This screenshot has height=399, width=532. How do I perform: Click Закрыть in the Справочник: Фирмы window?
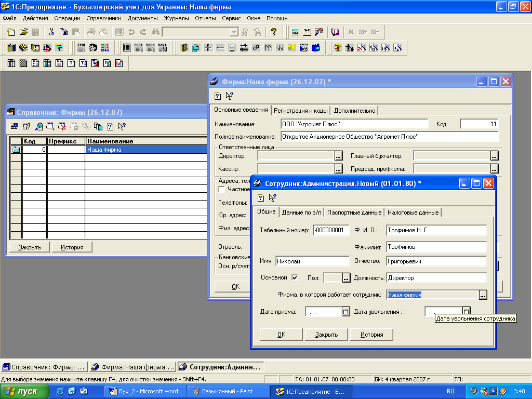coord(30,247)
